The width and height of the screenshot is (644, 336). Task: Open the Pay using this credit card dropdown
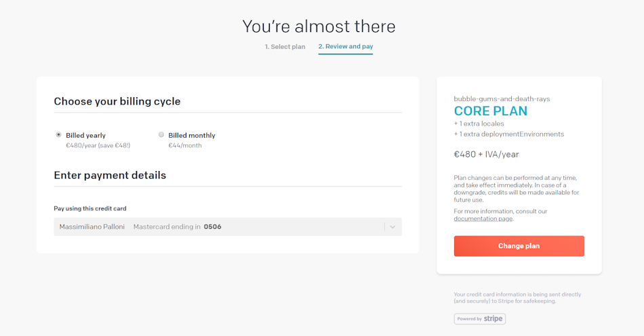pyautogui.click(x=228, y=227)
